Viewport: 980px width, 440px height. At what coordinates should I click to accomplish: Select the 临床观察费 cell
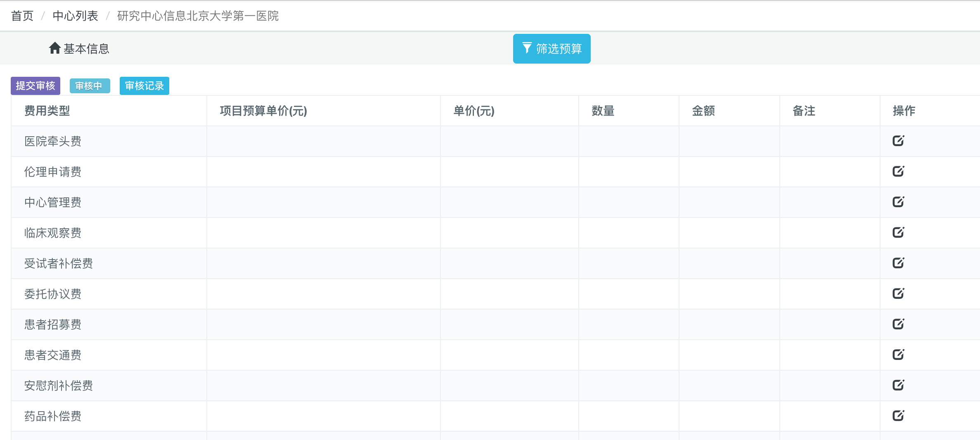click(109, 233)
